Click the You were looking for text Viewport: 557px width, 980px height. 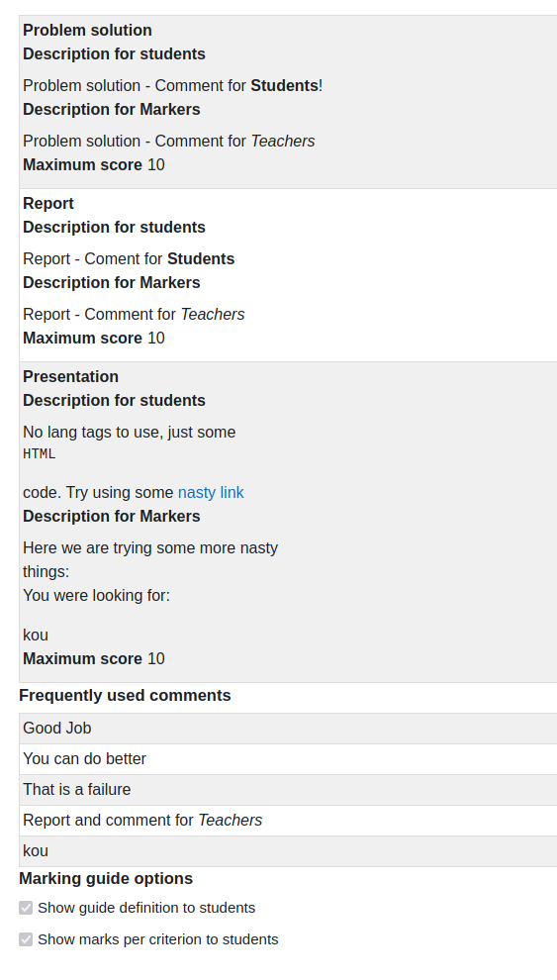[96, 596]
